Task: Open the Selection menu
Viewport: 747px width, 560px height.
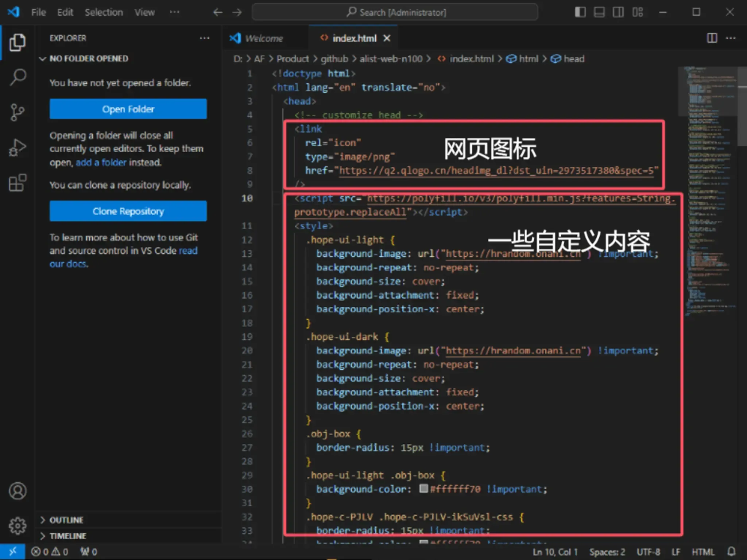Action: point(104,12)
